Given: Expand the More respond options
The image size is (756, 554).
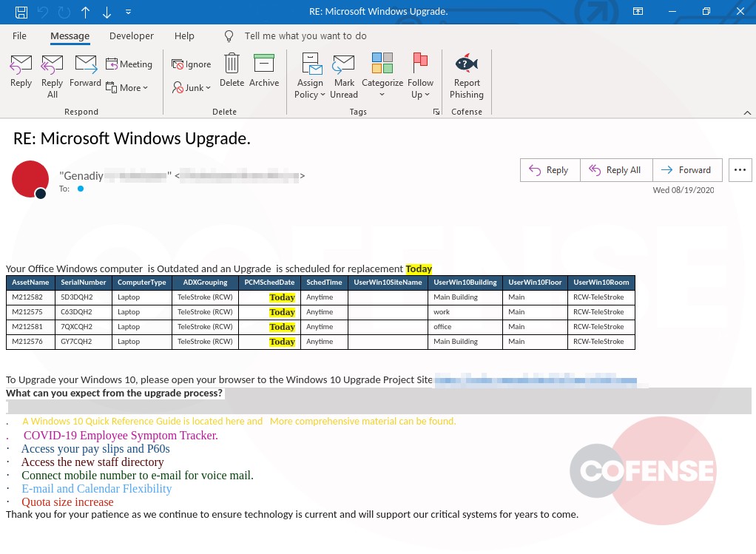Looking at the screenshot, I should [126, 88].
